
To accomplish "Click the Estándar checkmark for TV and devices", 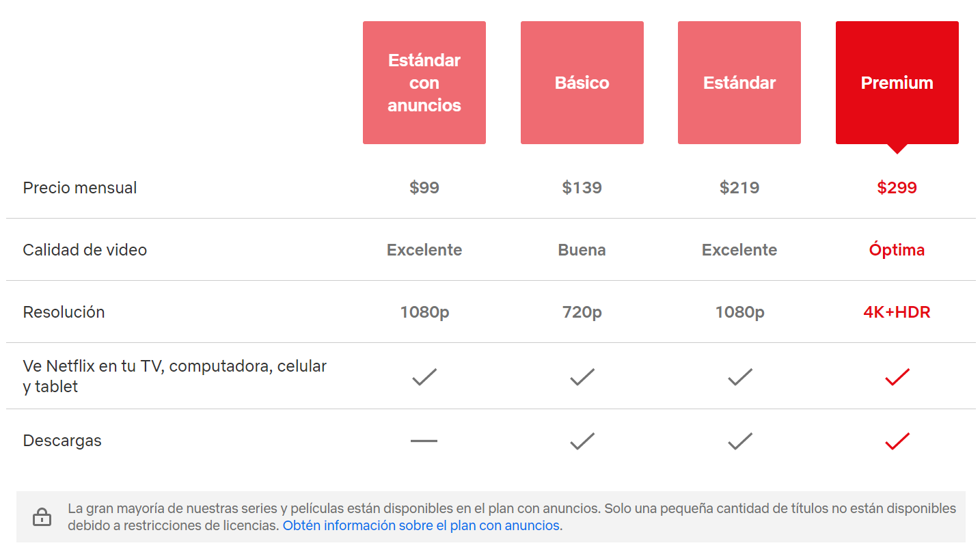I will [739, 376].
